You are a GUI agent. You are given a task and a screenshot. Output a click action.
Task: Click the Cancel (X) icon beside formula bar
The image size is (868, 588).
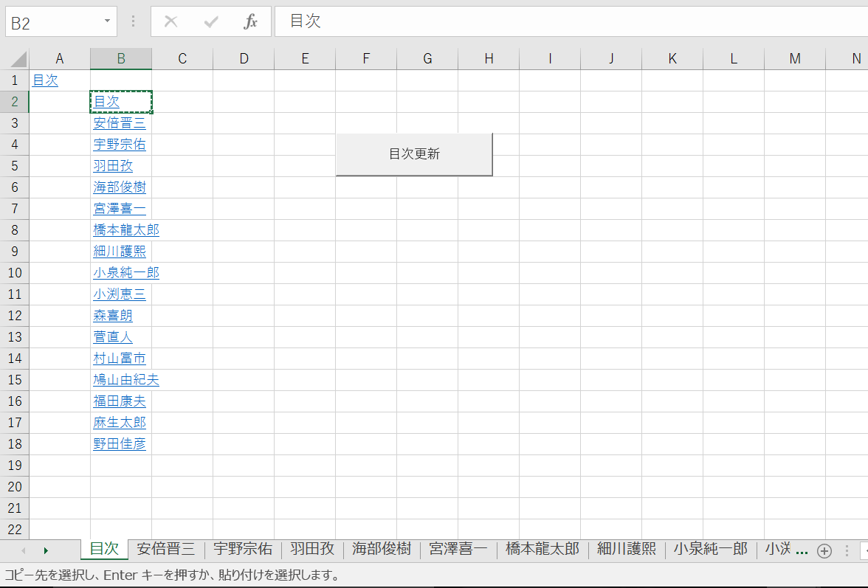(171, 21)
